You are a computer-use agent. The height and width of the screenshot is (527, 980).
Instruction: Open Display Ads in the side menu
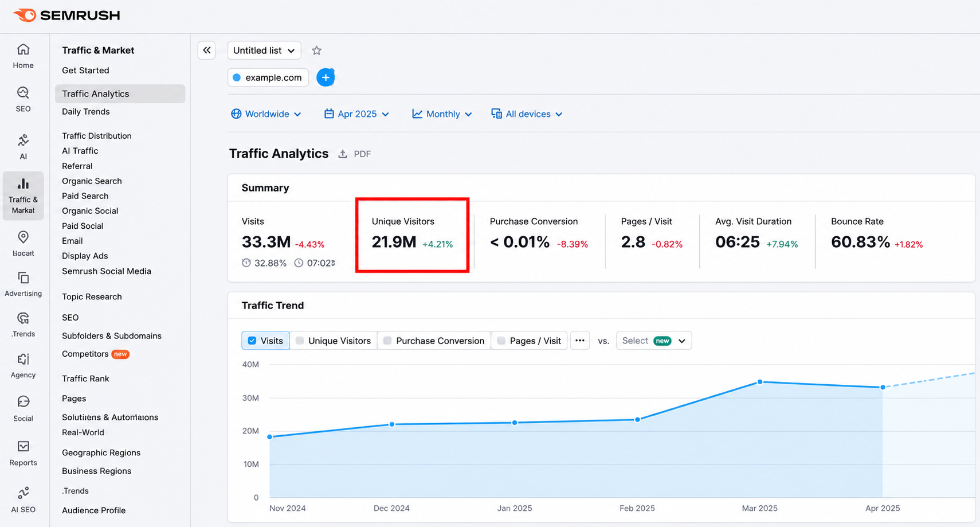(85, 256)
